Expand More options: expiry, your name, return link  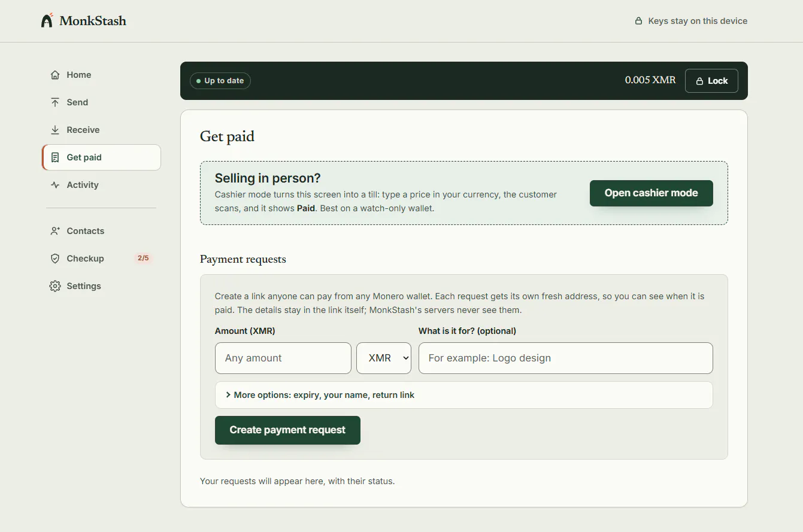[464, 395]
